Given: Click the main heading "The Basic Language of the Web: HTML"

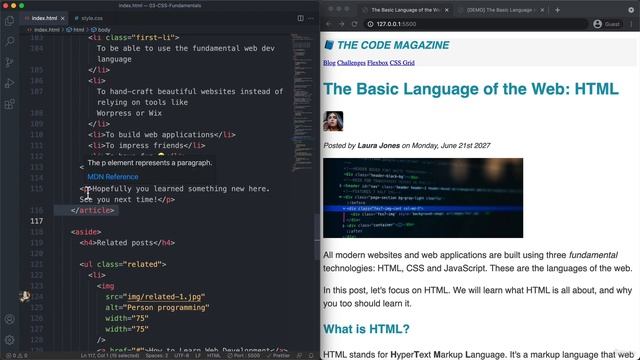Looking at the screenshot, I should tap(471, 89).
